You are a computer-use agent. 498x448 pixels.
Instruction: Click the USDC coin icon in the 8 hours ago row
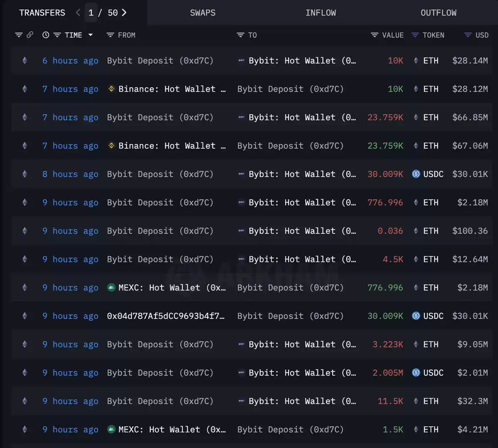416,174
